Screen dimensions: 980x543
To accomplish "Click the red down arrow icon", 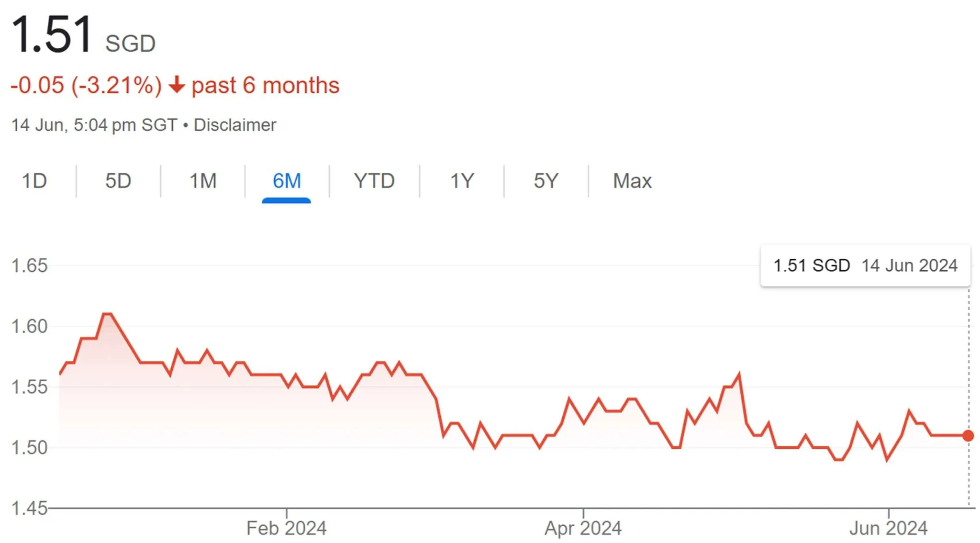I will click(x=177, y=85).
